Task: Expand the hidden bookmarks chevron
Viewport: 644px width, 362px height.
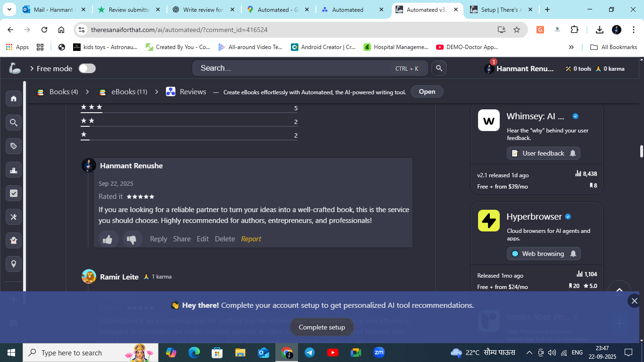Action: click(571, 47)
